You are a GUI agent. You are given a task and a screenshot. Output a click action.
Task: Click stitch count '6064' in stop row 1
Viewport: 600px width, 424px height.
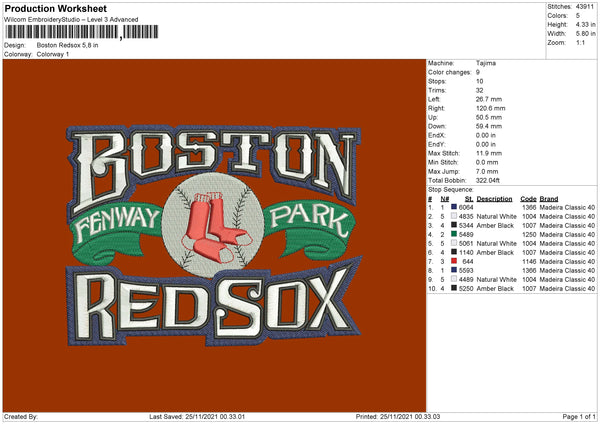point(466,207)
